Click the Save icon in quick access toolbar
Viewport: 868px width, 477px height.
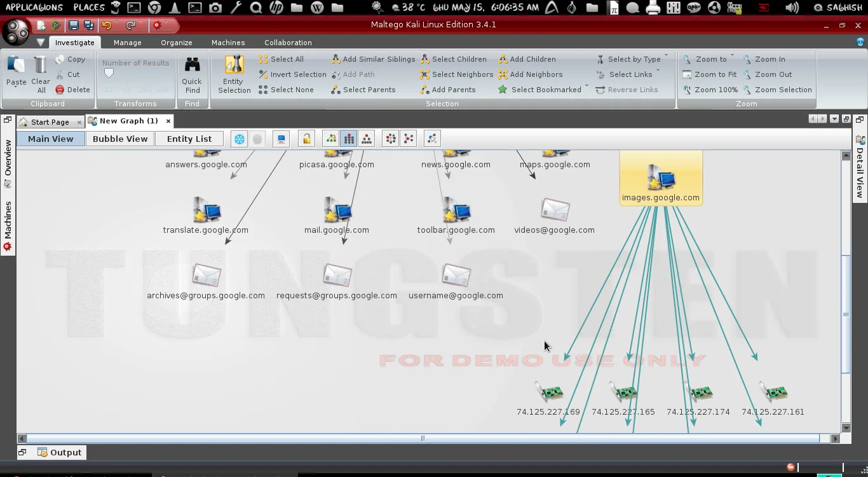click(74, 25)
